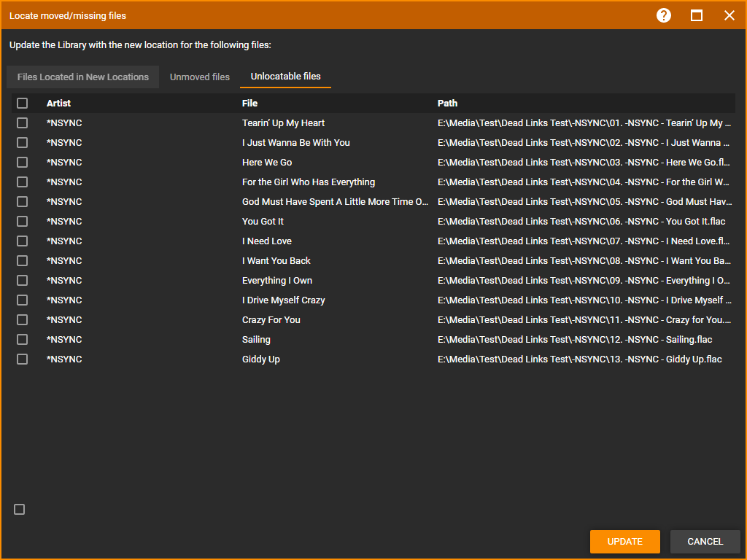Click the path of Everything I Own
The width and height of the screenshot is (747, 560).
point(584,281)
